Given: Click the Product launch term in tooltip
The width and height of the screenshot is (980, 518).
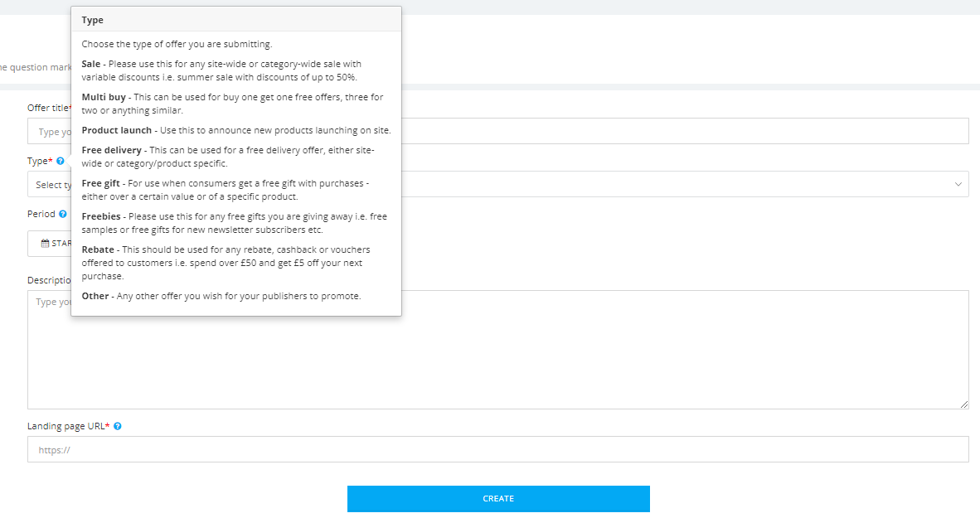Looking at the screenshot, I should tap(117, 130).
